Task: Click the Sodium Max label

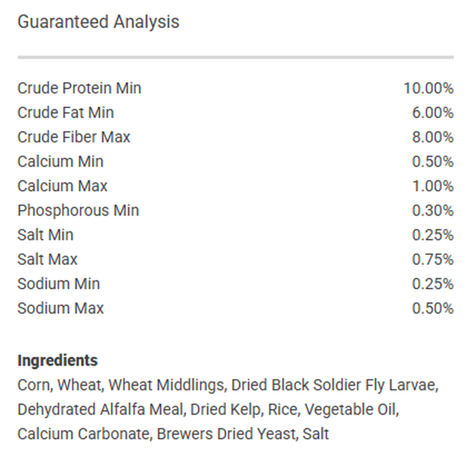Action: [x=61, y=309]
